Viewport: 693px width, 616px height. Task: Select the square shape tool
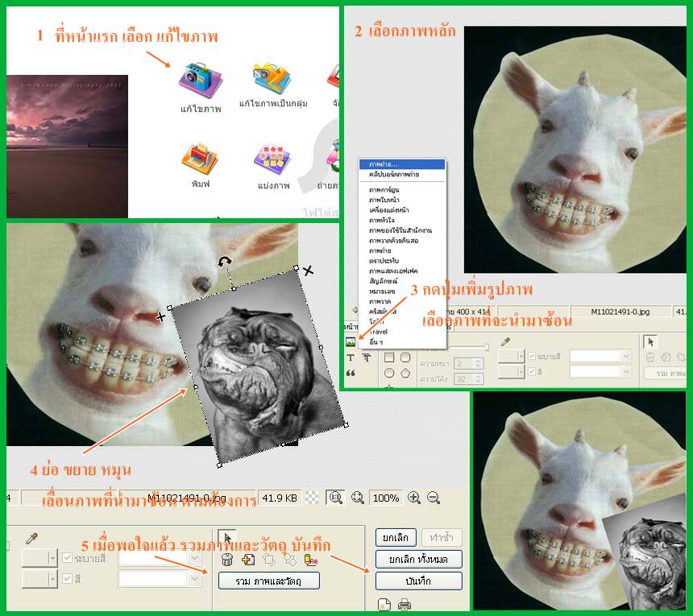point(389,358)
